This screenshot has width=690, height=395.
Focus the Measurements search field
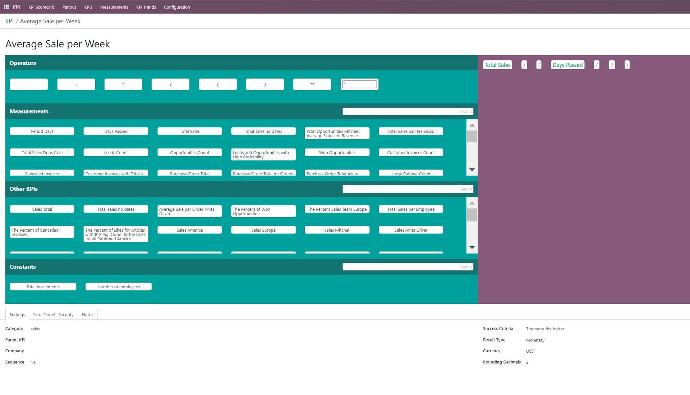pos(408,111)
